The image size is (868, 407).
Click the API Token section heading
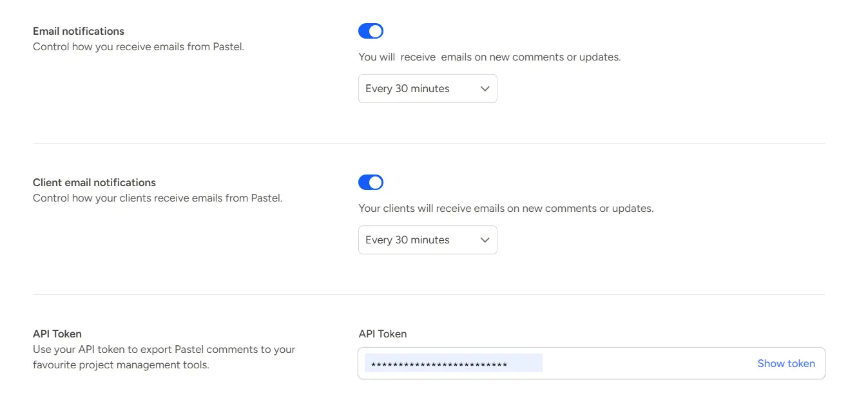57,333
